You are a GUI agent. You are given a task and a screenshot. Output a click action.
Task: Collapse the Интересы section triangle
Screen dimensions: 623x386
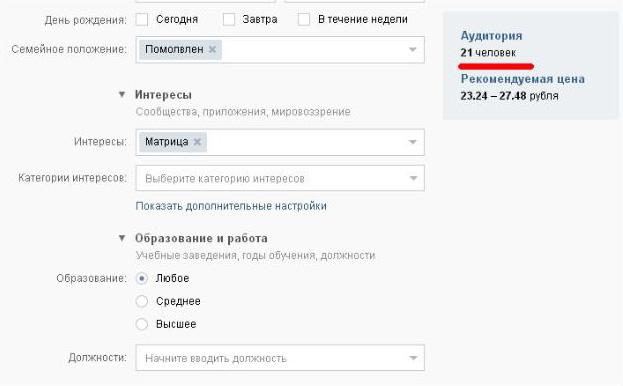click(x=122, y=95)
